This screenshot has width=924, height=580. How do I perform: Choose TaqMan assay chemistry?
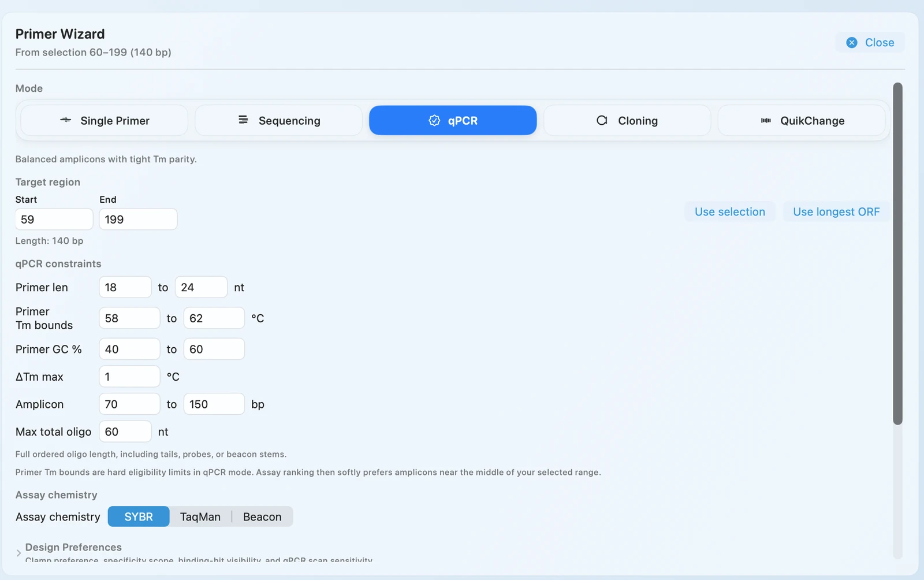pos(200,516)
